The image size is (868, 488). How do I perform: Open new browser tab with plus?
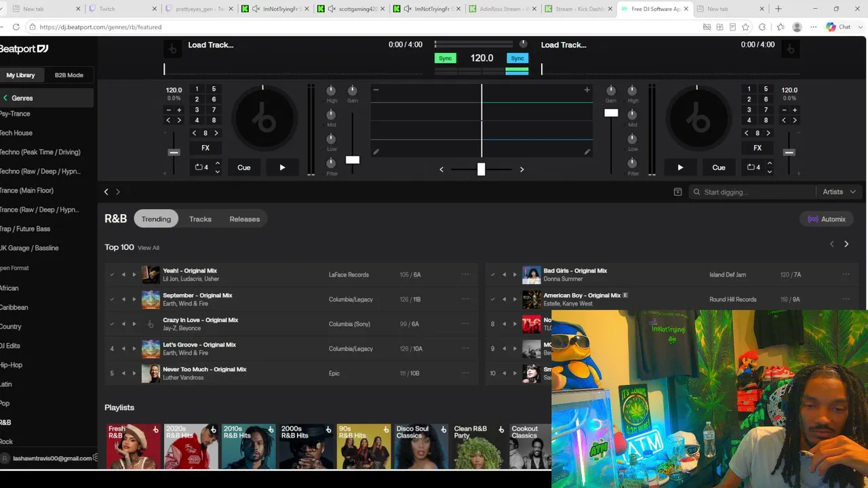(x=778, y=9)
